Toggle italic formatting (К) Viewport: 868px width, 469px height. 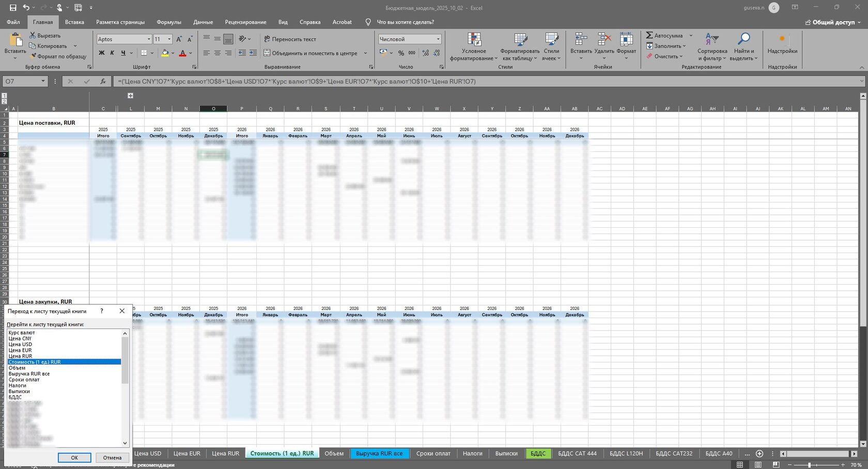[112, 53]
